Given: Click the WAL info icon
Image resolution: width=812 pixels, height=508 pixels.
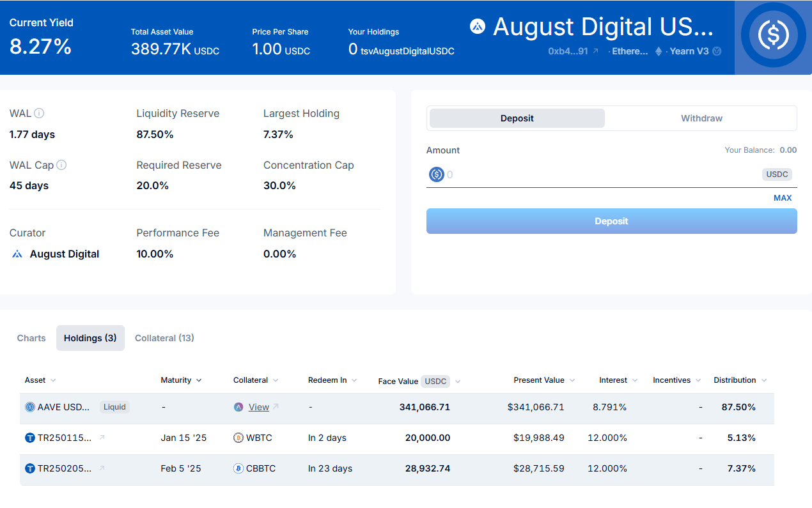Looking at the screenshot, I should point(39,114).
